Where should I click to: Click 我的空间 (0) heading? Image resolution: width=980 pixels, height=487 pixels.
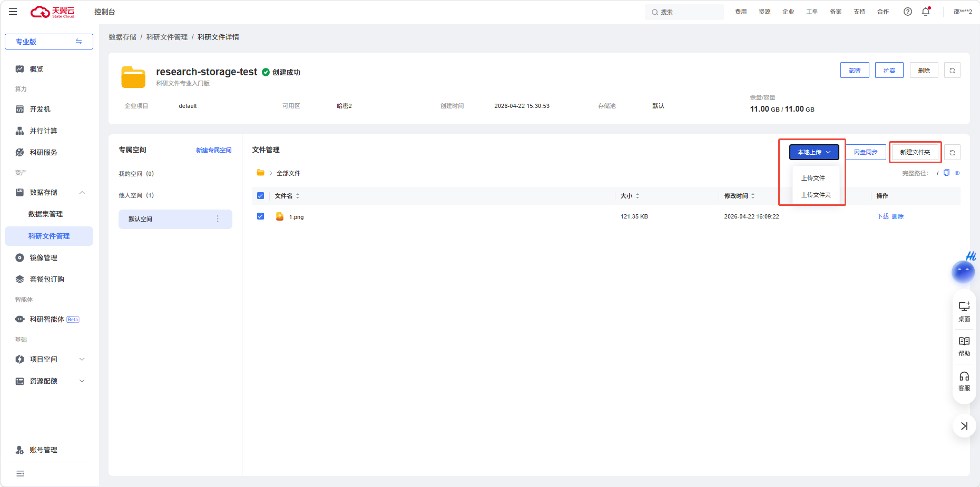click(x=136, y=174)
